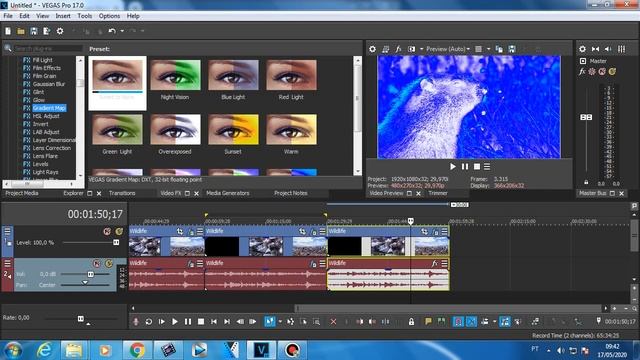This screenshot has height=360, width=640.
Task: Open the Insert menu
Action: coord(63,16)
